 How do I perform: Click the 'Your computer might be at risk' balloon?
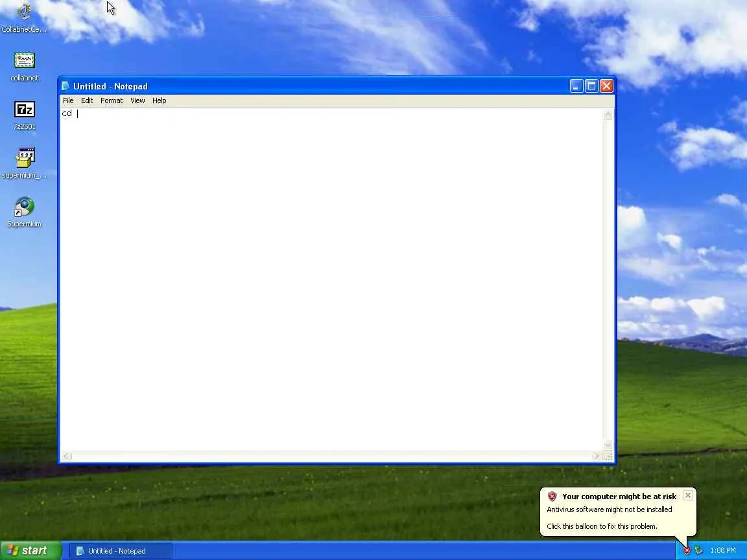pos(618,511)
